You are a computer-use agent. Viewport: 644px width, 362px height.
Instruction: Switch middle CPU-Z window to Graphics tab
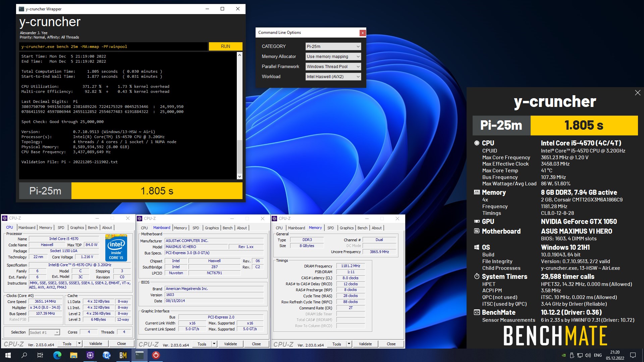click(212, 228)
